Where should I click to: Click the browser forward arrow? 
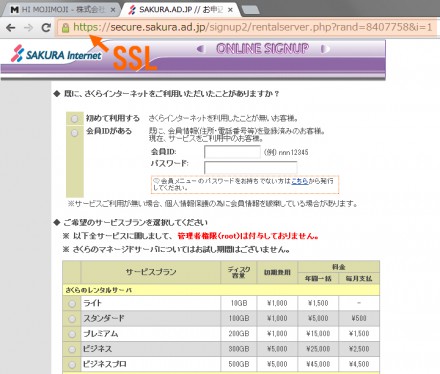tap(29, 28)
